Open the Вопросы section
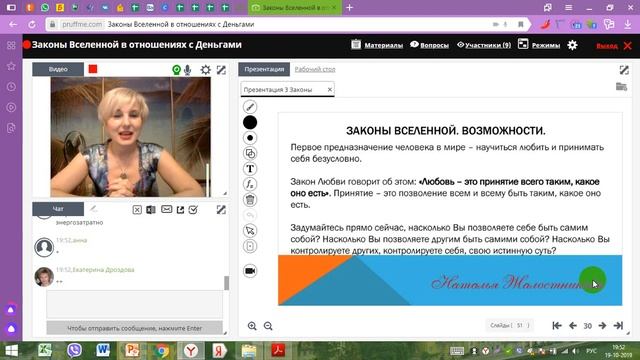640x360 pixels. pos(429,45)
